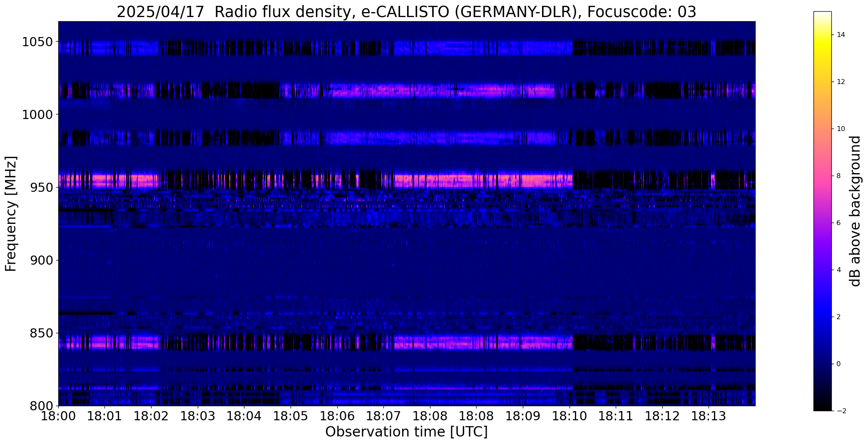Click the 18:11 time tick label

pyautogui.click(x=616, y=416)
